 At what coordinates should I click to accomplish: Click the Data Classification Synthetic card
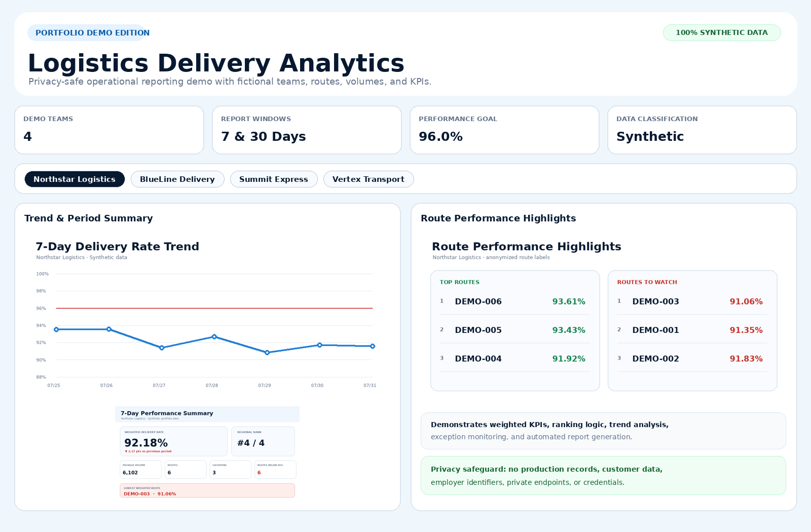coord(702,130)
